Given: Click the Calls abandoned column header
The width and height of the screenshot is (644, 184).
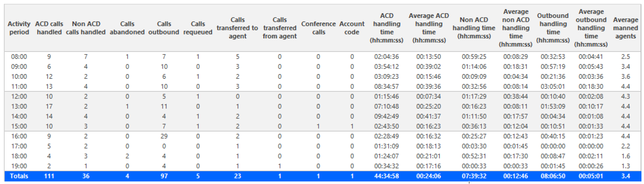Looking at the screenshot, I should tap(127, 28).
